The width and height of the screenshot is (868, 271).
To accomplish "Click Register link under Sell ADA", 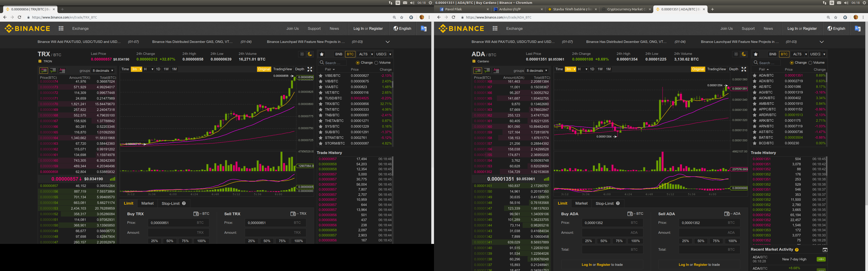I will coord(700,265).
